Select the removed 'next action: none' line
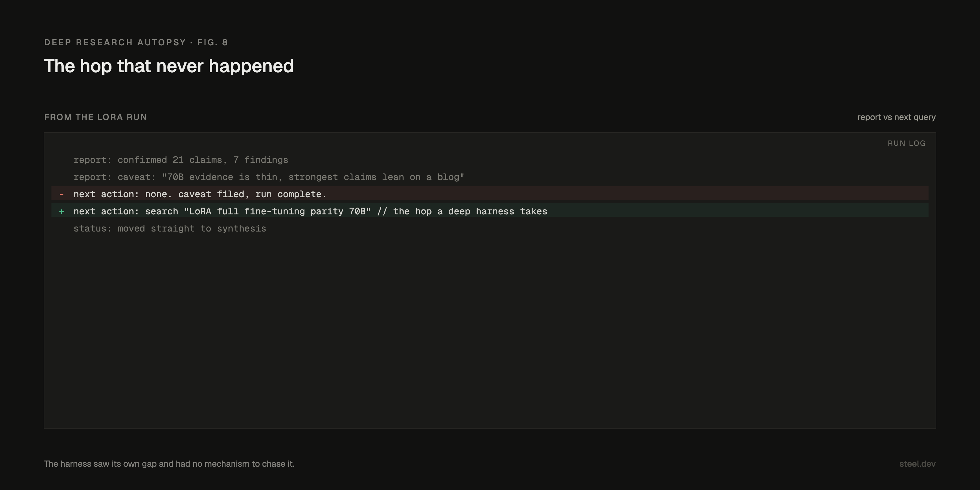The width and height of the screenshot is (980, 490). [x=490, y=193]
